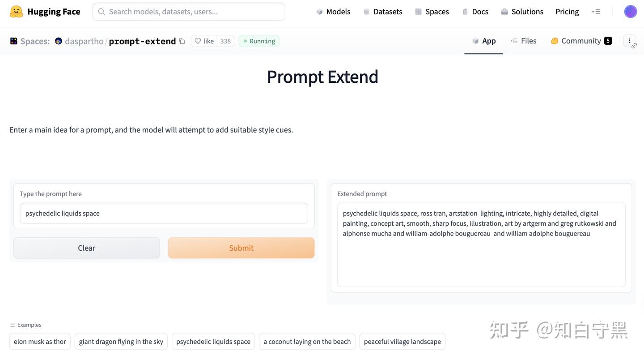Click the daspartho avatar icon

point(58,40)
